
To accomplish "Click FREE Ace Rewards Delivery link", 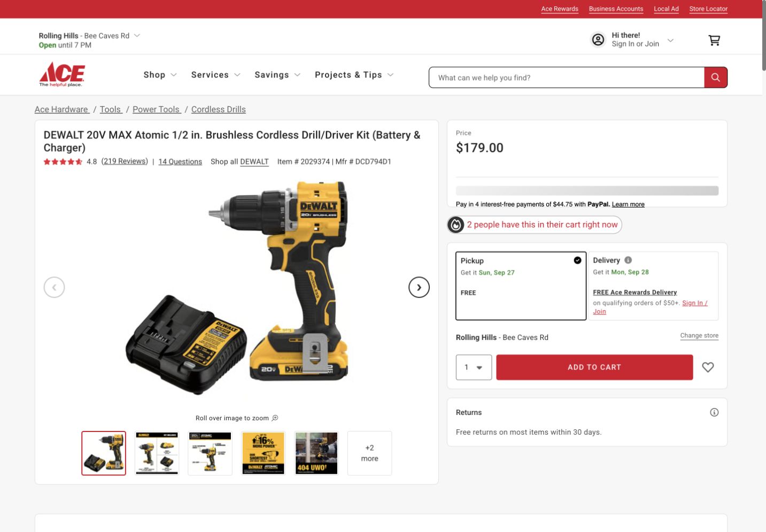I will (635, 292).
